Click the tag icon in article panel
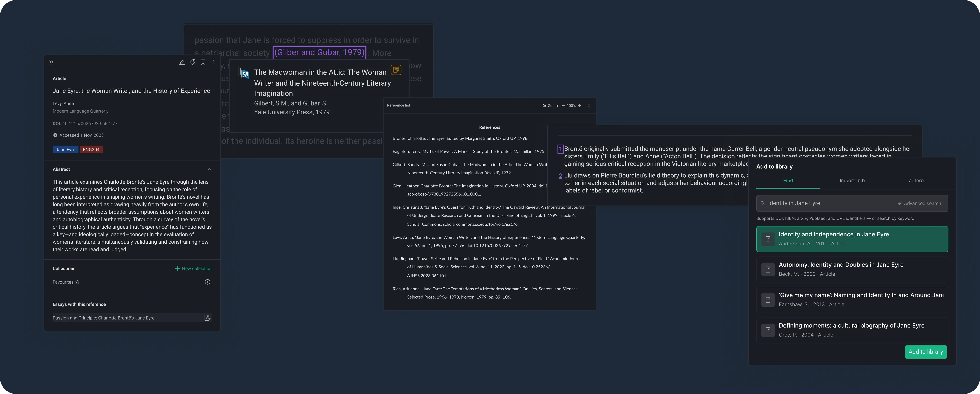 click(x=192, y=62)
